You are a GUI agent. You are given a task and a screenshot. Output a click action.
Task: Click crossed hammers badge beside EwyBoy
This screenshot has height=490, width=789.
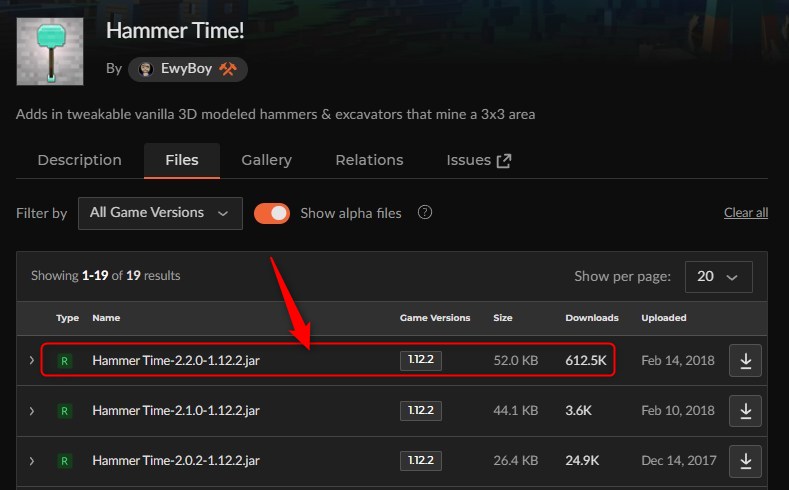(227, 69)
